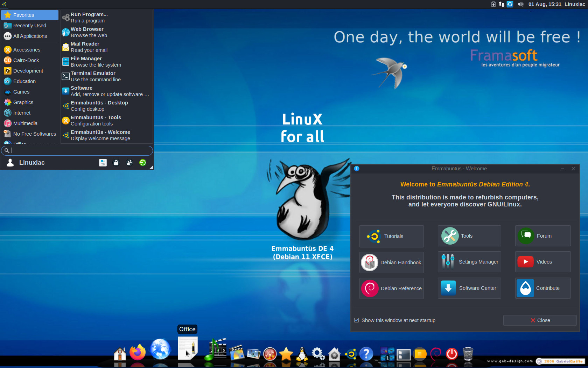Viewport: 588px width, 368px height.
Task: Open Settings Manager from Welcome window
Action: (x=469, y=262)
